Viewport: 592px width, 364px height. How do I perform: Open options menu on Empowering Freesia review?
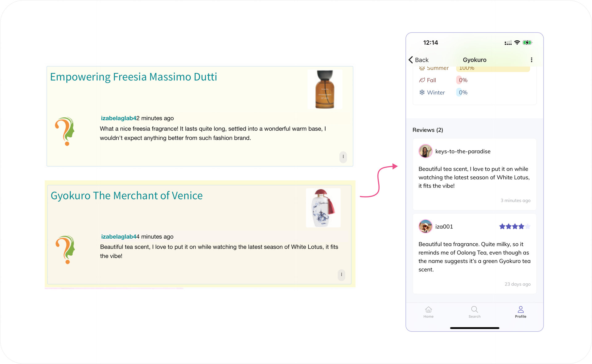pos(343,157)
